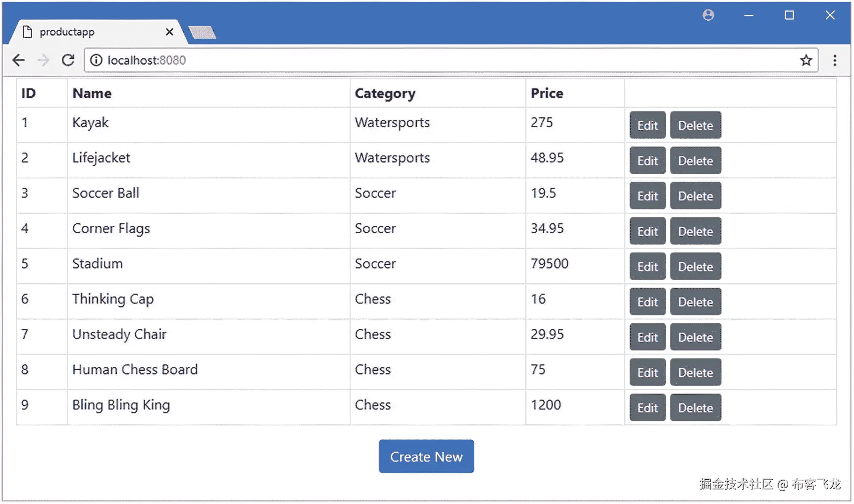854x504 pixels.
Task: Click the browser back arrow
Action: [18, 60]
